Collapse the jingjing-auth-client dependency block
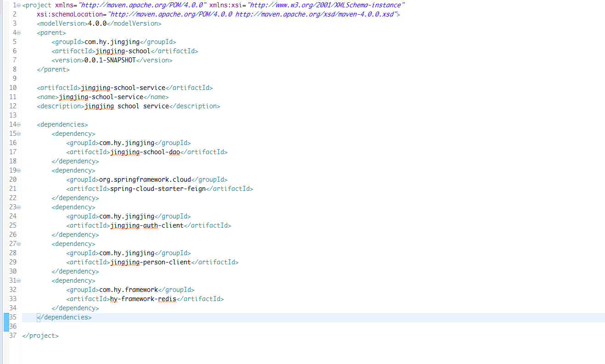605x364 pixels. point(19,207)
